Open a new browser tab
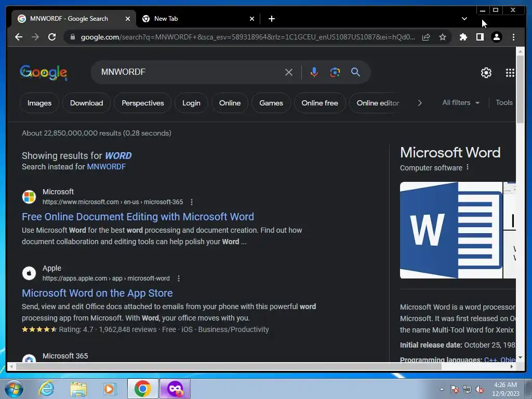 (x=271, y=19)
